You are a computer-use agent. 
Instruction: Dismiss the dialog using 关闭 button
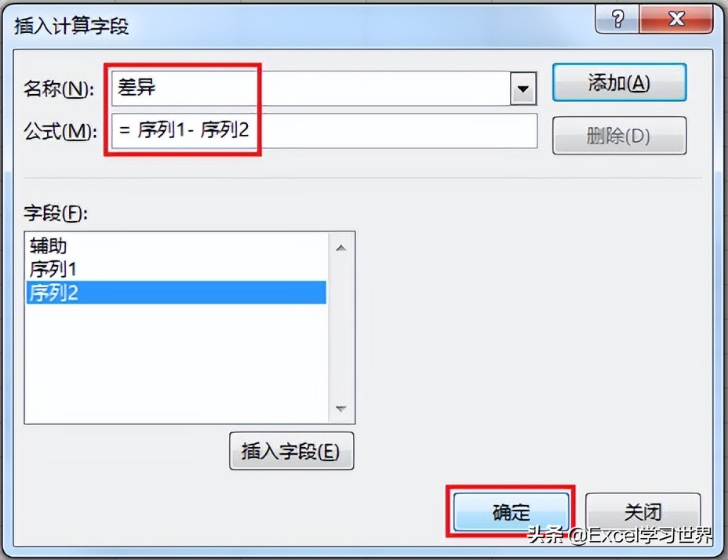[x=643, y=512]
